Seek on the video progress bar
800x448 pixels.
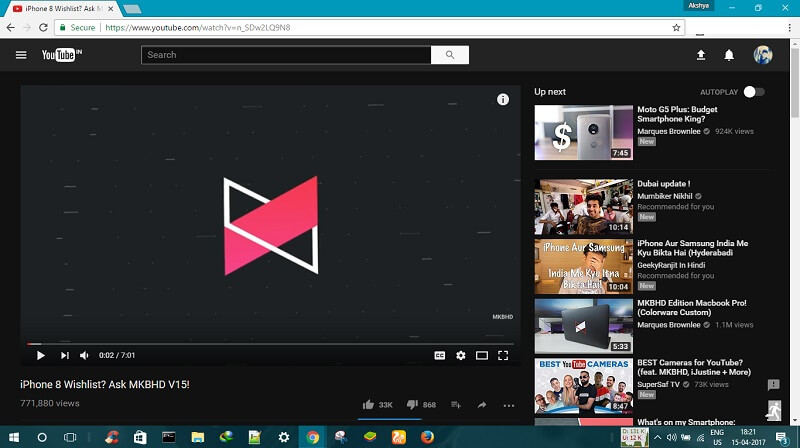click(x=270, y=344)
